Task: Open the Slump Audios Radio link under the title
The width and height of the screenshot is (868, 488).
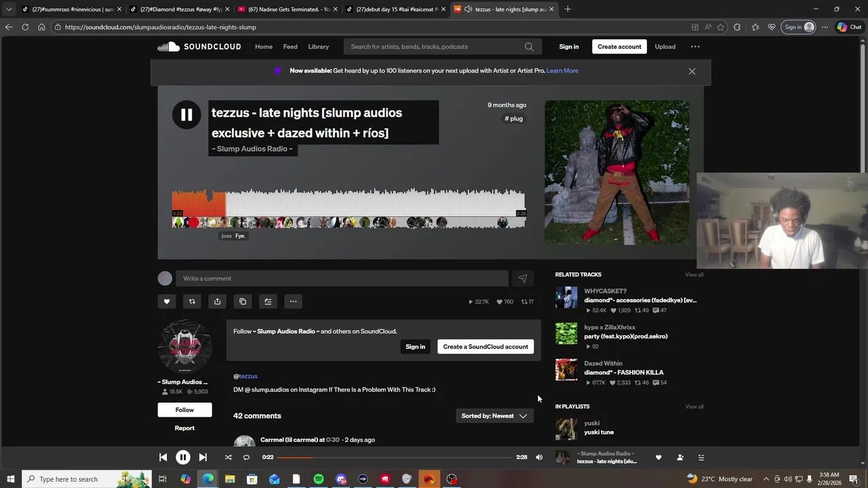Action: (252, 149)
